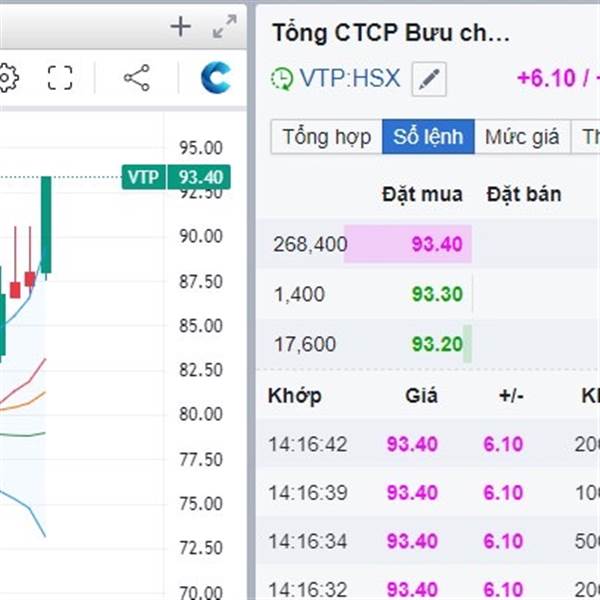Click the 85.00 price axis label
This screenshot has height=600, width=600.
tap(201, 326)
